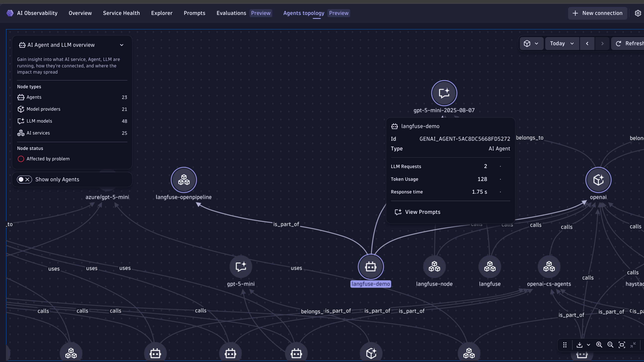
Task: Click the AI services count 25
Action: tap(124, 133)
